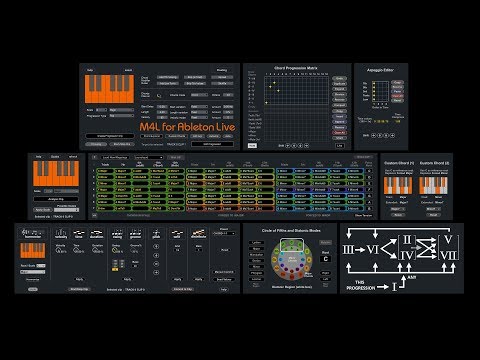Click the Root C box

coord(326,259)
